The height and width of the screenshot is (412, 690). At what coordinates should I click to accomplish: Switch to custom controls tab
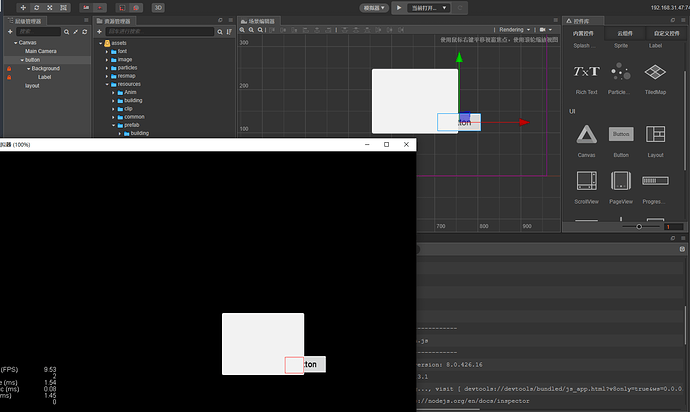(x=666, y=33)
